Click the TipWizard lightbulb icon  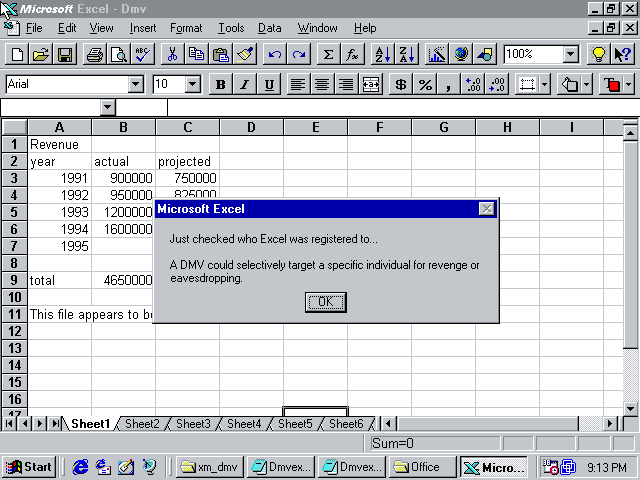[598, 54]
